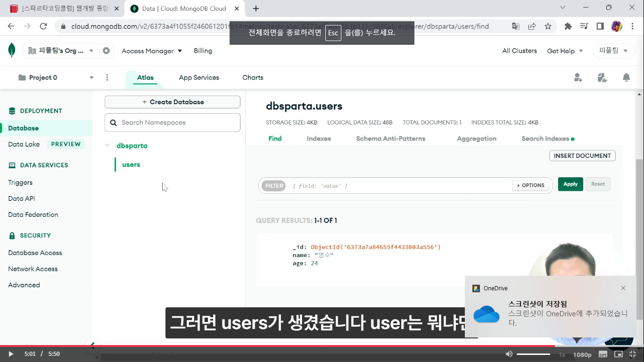The width and height of the screenshot is (644, 362).
Task: Change playback speed from 1x
Action: 562,354
